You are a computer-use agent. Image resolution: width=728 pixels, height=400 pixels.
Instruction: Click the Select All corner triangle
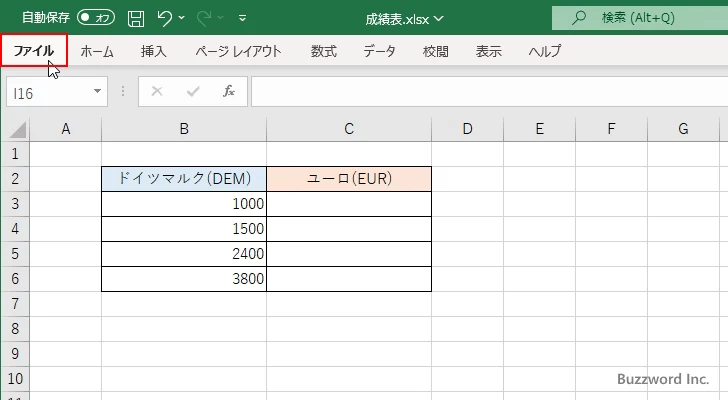18,129
